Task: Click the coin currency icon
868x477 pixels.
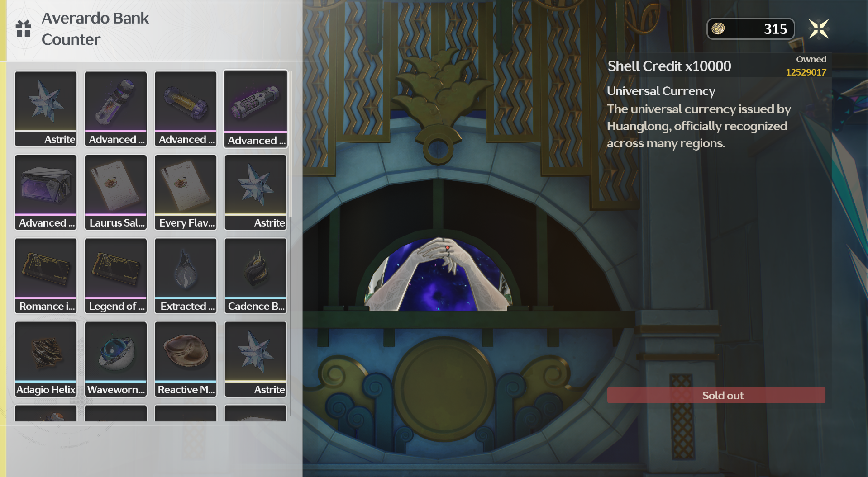Action: click(718, 28)
